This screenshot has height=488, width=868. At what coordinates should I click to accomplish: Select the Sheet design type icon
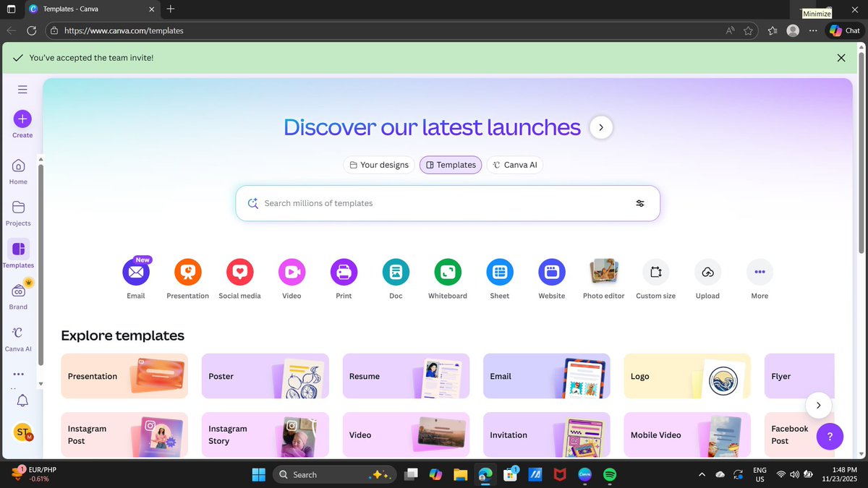[499, 273]
